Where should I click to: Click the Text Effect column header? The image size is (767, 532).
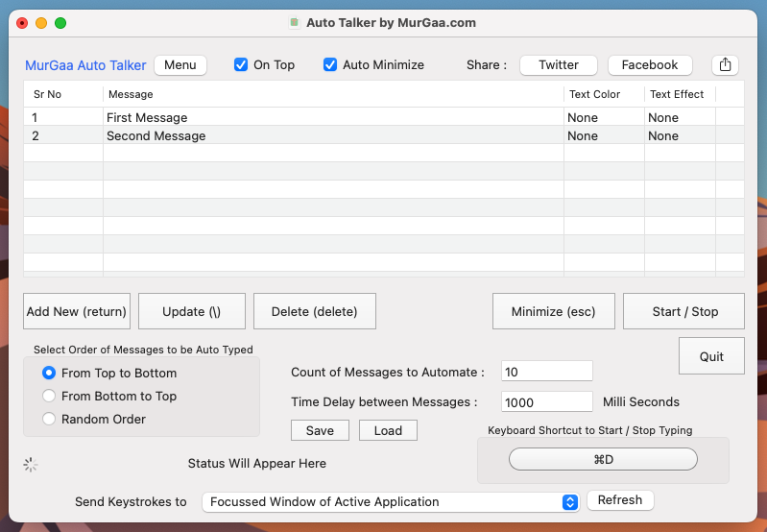pyautogui.click(x=680, y=94)
